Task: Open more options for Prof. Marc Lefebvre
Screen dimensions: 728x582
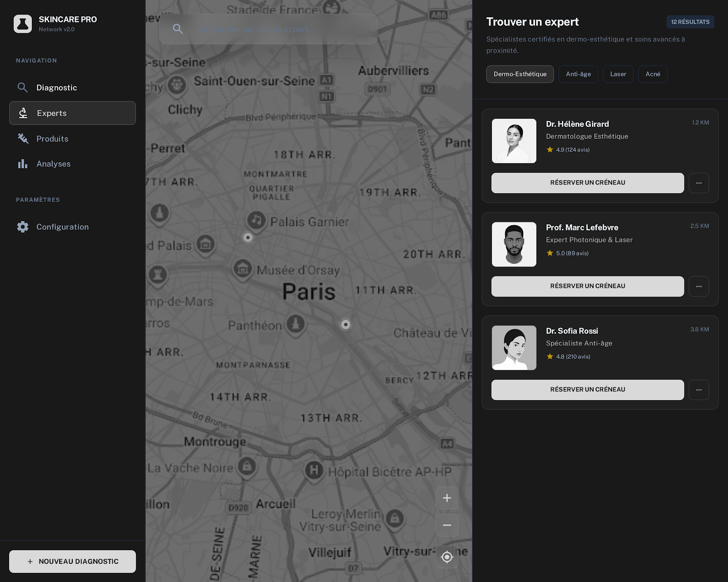Action: click(x=698, y=286)
